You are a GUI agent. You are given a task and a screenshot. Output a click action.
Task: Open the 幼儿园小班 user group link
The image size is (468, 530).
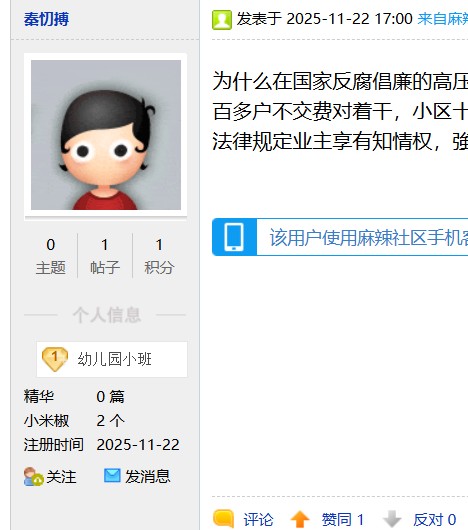tap(115, 359)
